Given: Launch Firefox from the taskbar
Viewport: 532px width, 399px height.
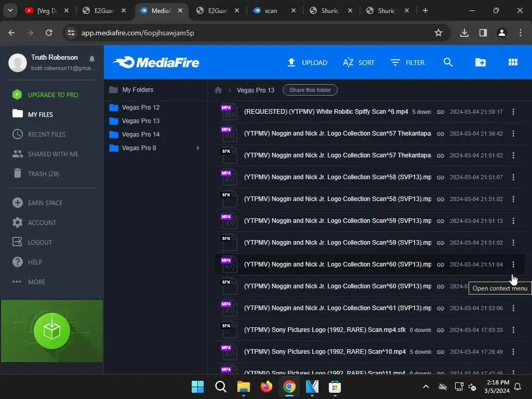Looking at the screenshot, I should (267, 387).
